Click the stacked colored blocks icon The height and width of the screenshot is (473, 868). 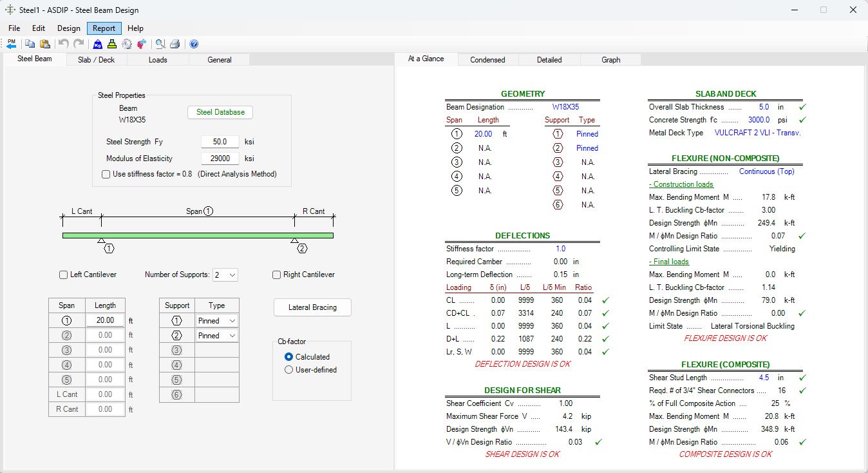112,44
